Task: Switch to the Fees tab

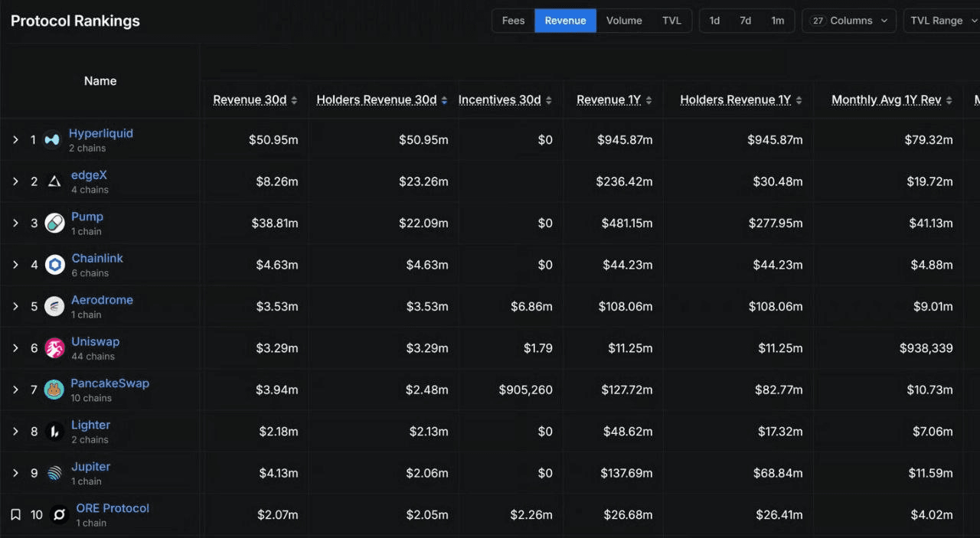Action: (513, 21)
